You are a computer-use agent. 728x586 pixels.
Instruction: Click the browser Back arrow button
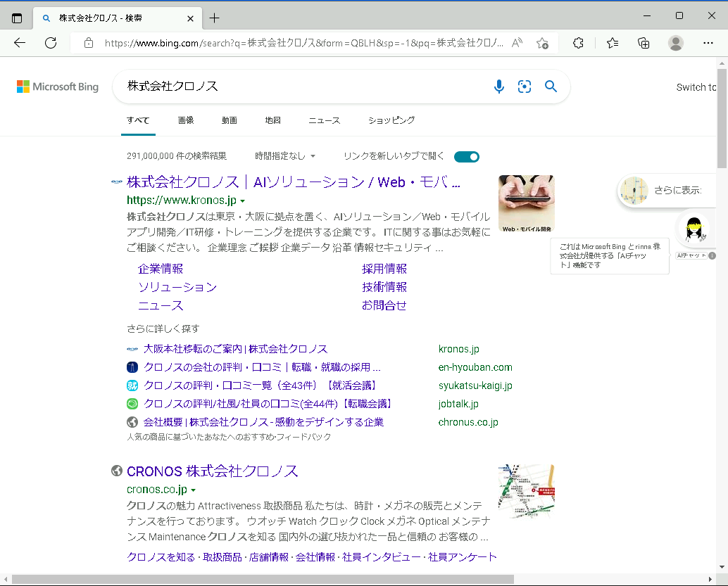(20, 43)
